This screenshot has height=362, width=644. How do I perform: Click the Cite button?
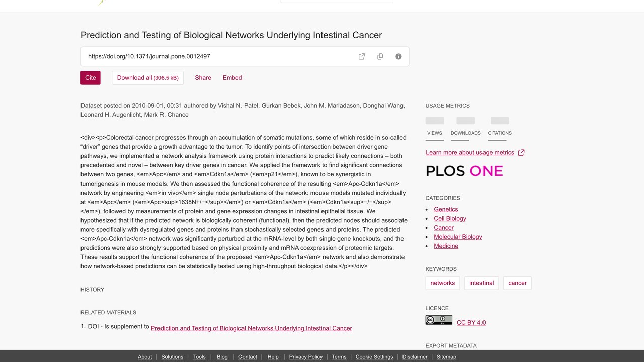pyautogui.click(x=91, y=78)
